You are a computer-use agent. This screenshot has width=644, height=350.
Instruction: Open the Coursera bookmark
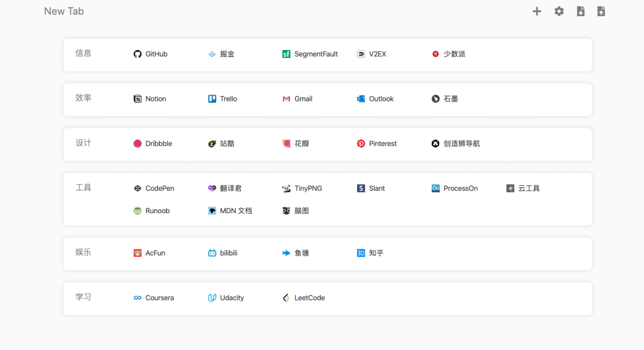click(159, 298)
